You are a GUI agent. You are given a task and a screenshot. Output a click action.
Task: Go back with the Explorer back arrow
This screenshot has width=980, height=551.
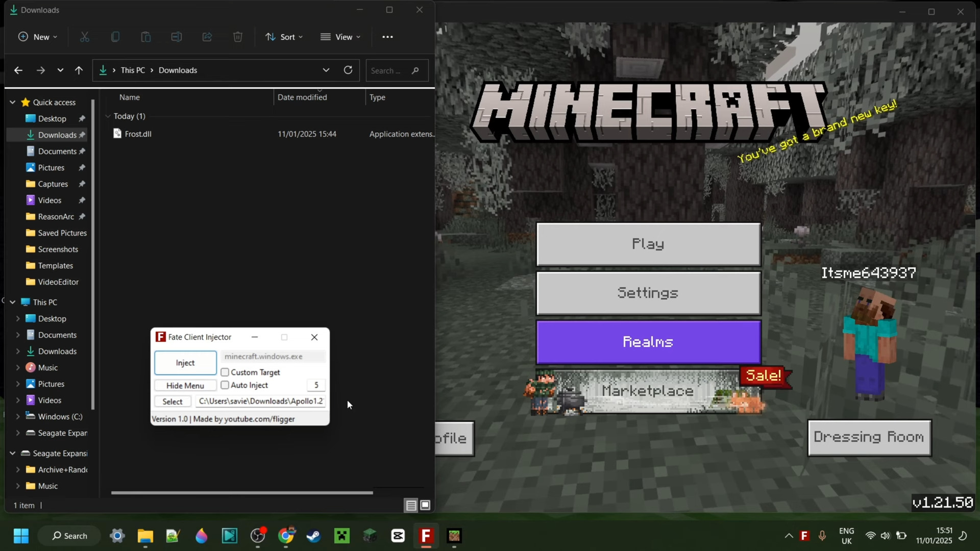18,70
